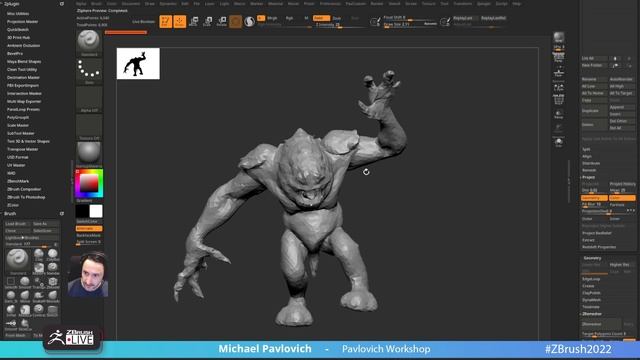The image size is (640, 360).
Task: Activate Edit mode button in top shelf
Action: point(166,21)
